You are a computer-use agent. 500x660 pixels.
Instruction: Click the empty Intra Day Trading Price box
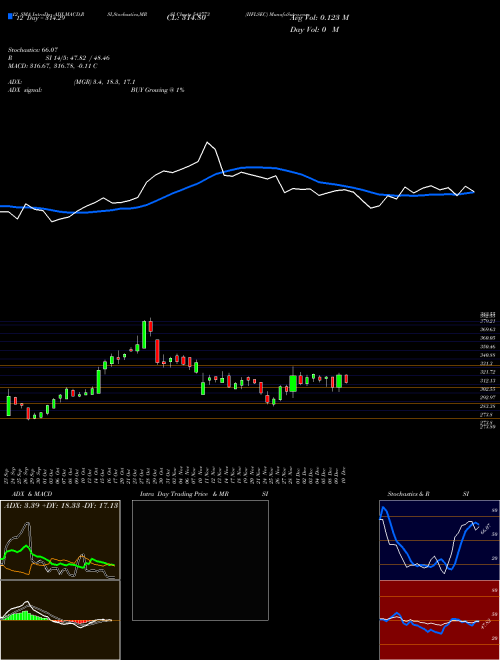200,560
